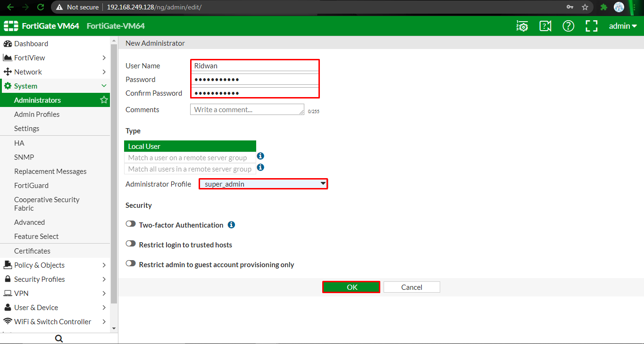Click the FortiGate VM64 logo
644x344 pixels.
pos(42,26)
